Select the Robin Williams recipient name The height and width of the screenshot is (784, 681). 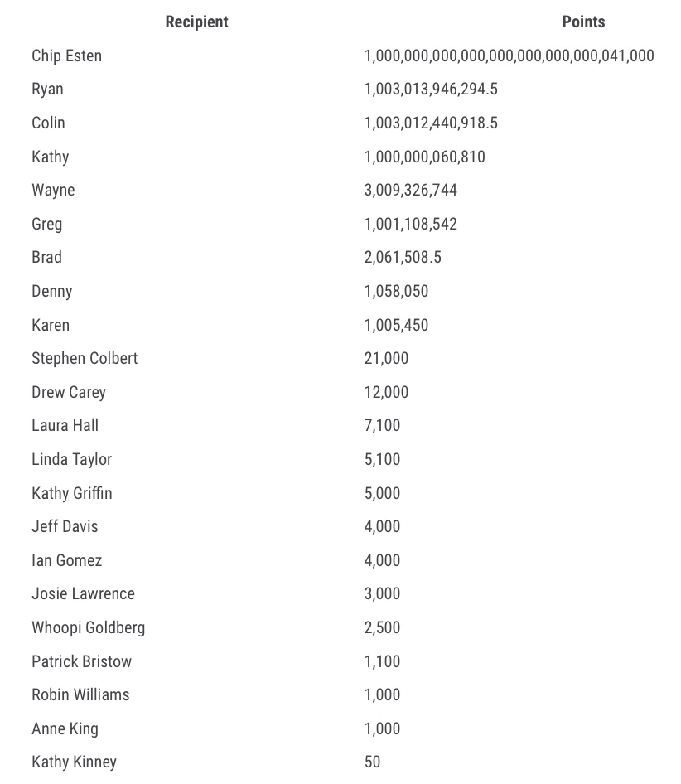[80, 694]
